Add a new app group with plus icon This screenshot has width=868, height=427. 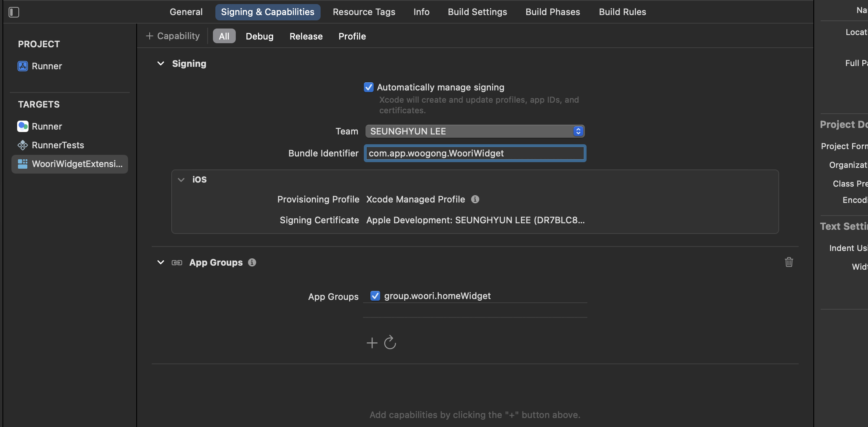click(372, 343)
